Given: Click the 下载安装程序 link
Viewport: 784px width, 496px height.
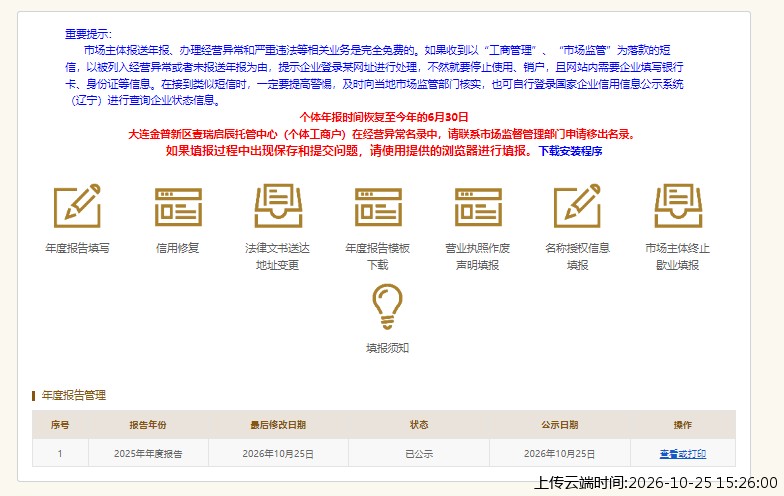Looking at the screenshot, I should tap(570, 151).
